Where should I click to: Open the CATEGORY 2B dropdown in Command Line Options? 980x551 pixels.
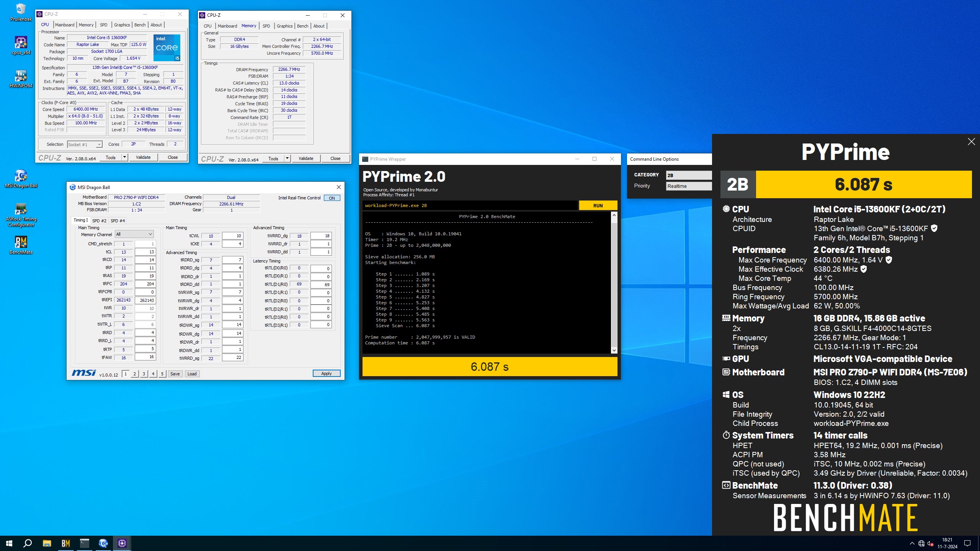click(x=689, y=175)
